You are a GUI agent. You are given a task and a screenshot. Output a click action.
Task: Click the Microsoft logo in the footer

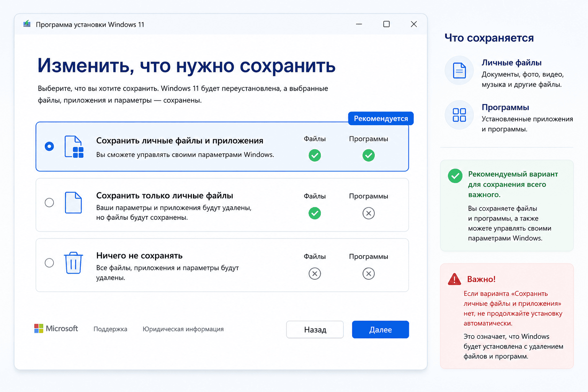pos(39,328)
